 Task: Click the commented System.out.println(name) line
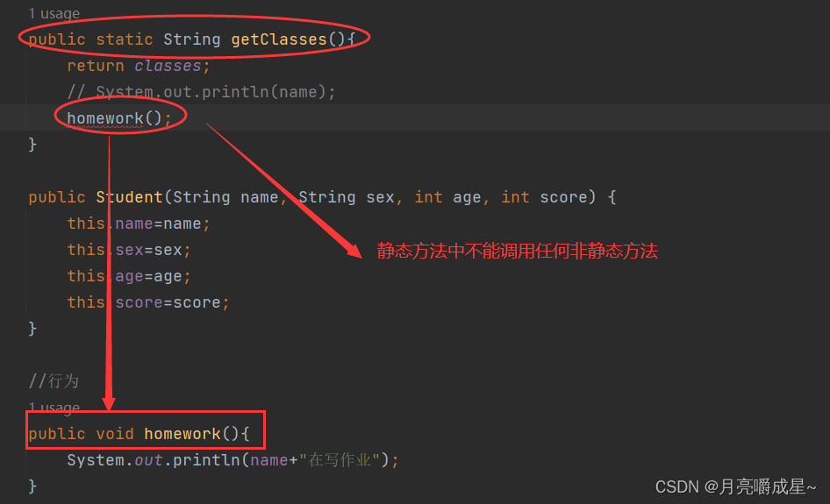tap(201, 92)
